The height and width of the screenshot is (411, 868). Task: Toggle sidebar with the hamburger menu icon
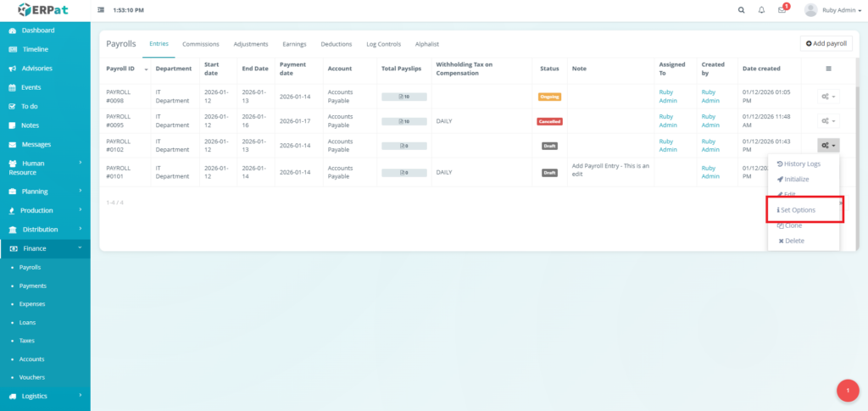click(x=102, y=10)
